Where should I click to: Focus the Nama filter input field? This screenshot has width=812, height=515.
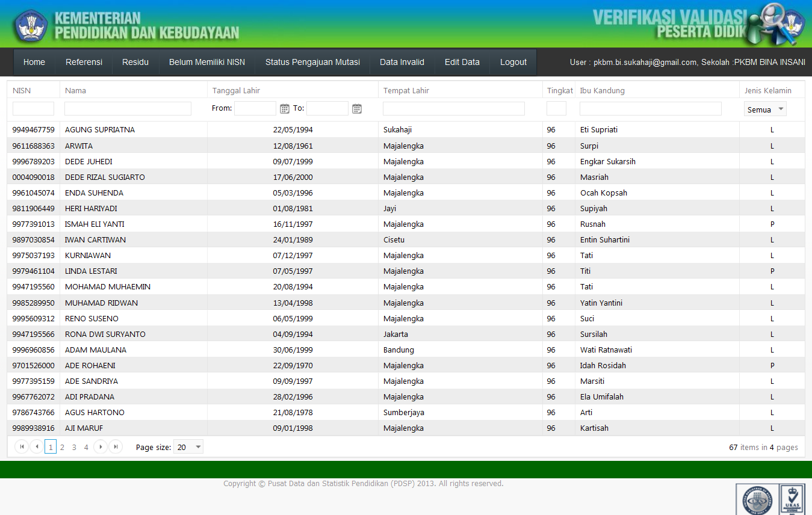(x=128, y=108)
